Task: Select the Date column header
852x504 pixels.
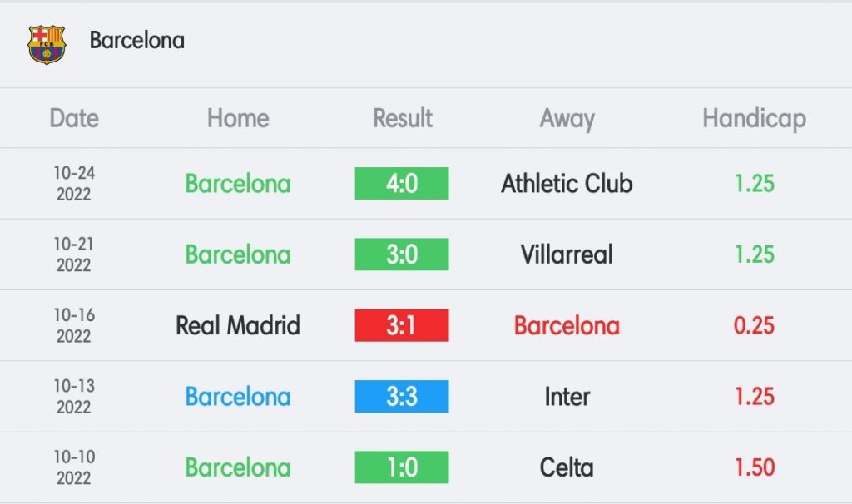Action: coord(74,118)
